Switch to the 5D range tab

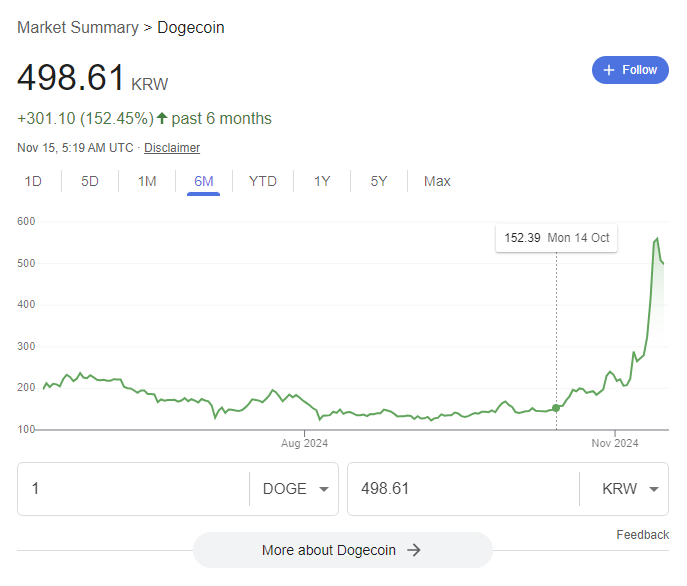click(90, 181)
